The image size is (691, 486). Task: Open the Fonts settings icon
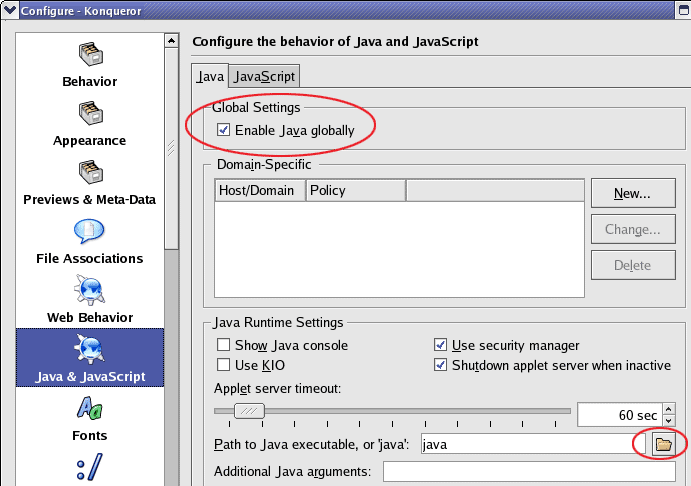coord(89,410)
